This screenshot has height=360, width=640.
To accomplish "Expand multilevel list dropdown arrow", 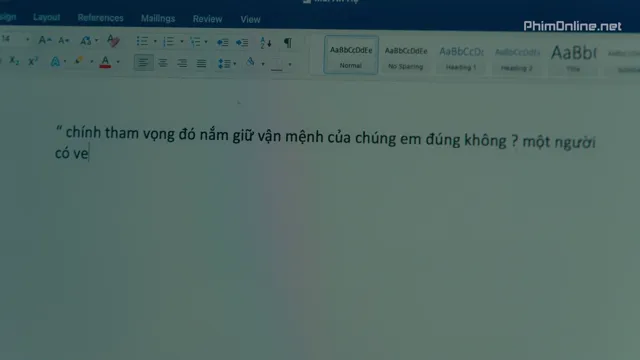I will pyautogui.click(x=206, y=42).
